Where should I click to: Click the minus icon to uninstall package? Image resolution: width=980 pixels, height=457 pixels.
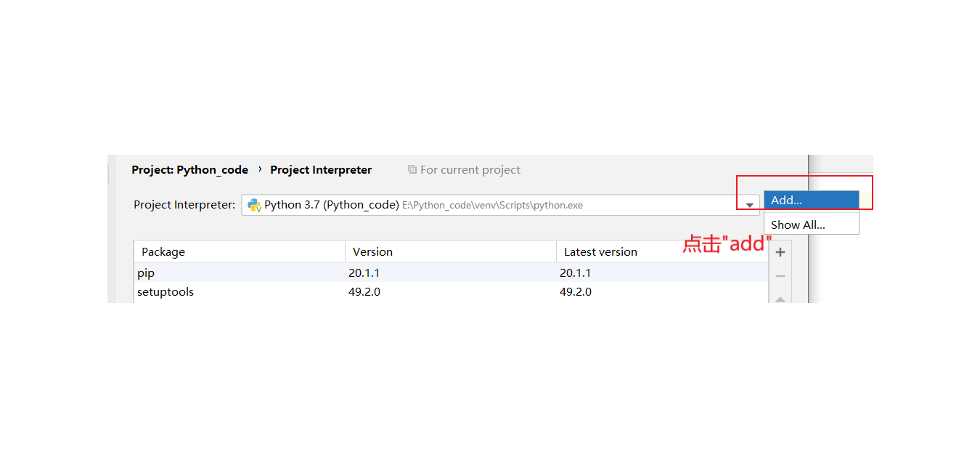coord(780,276)
